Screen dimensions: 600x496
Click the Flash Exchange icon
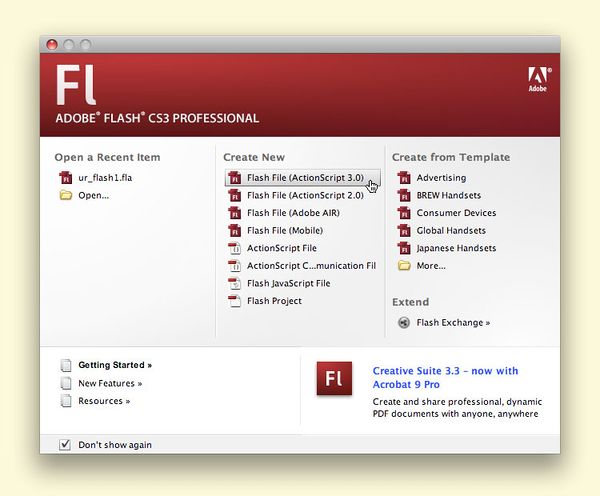pyautogui.click(x=404, y=323)
